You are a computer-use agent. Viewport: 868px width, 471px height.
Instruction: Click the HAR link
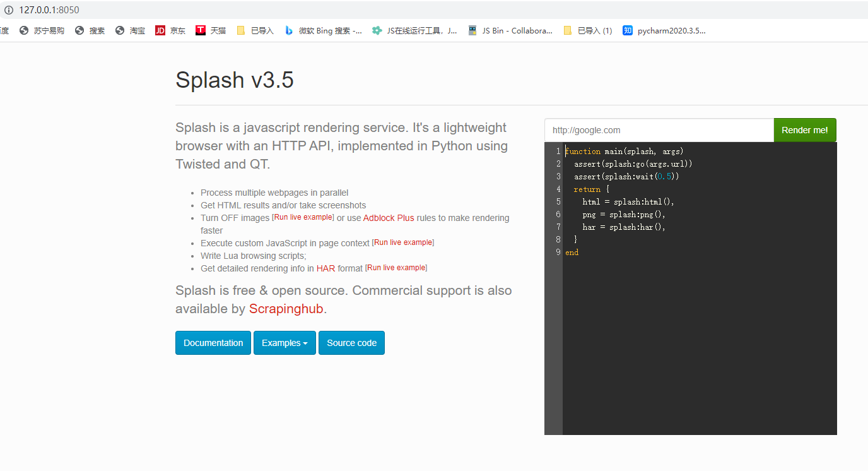[x=325, y=268]
